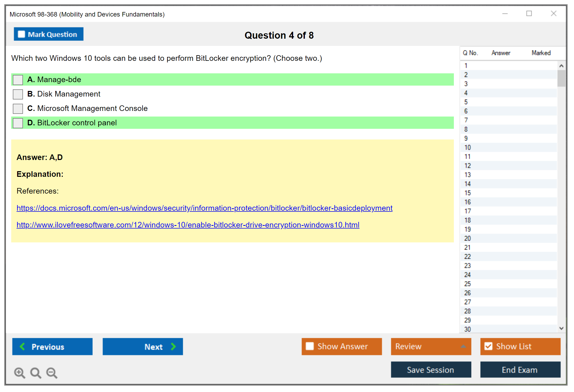Click the green left arrow on Previous
The height and width of the screenshot is (392, 574).
pyautogui.click(x=22, y=346)
